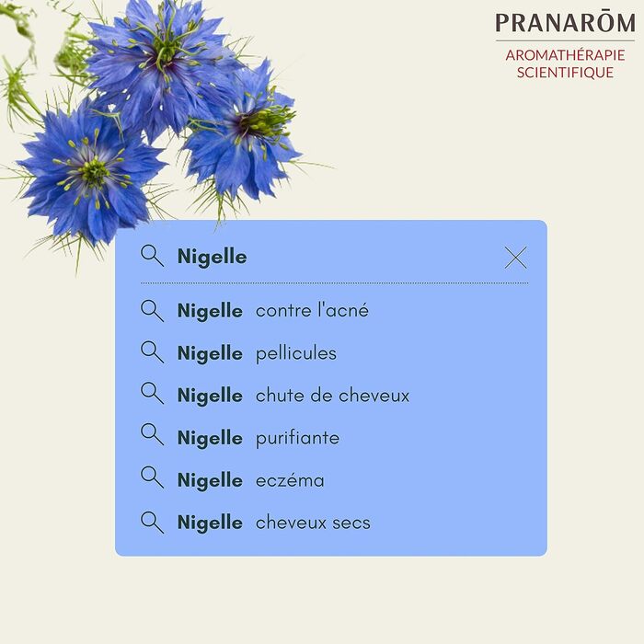This screenshot has height=644, width=644.
Task: Click the magnifier icon beside "chute de cheveux"
Action: click(152, 395)
